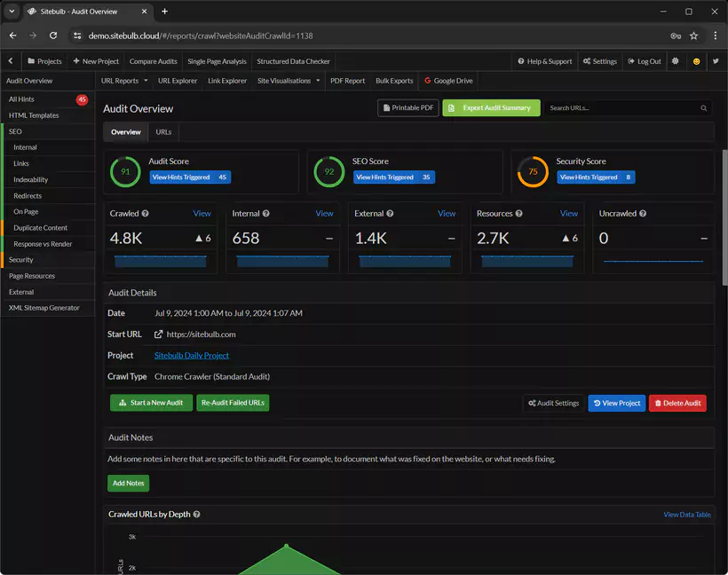Open Settings in top bar
The height and width of the screenshot is (575, 728).
click(x=600, y=61)
